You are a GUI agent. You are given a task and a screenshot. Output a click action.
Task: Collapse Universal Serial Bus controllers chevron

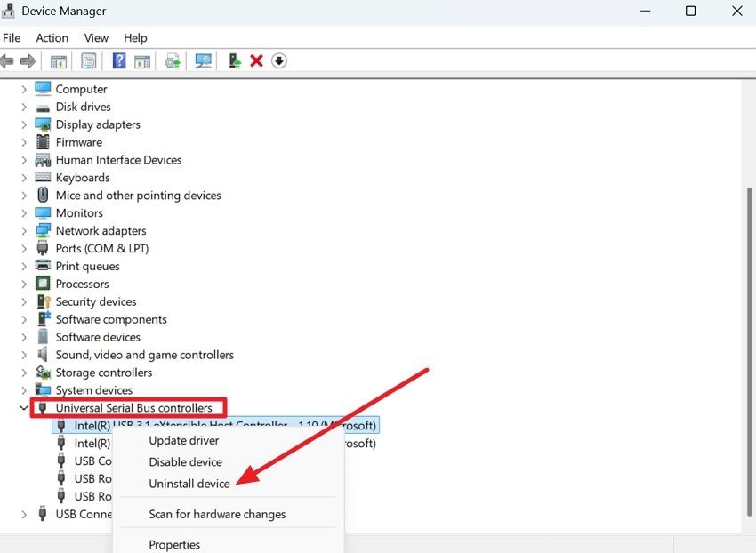tap(24, 408)
